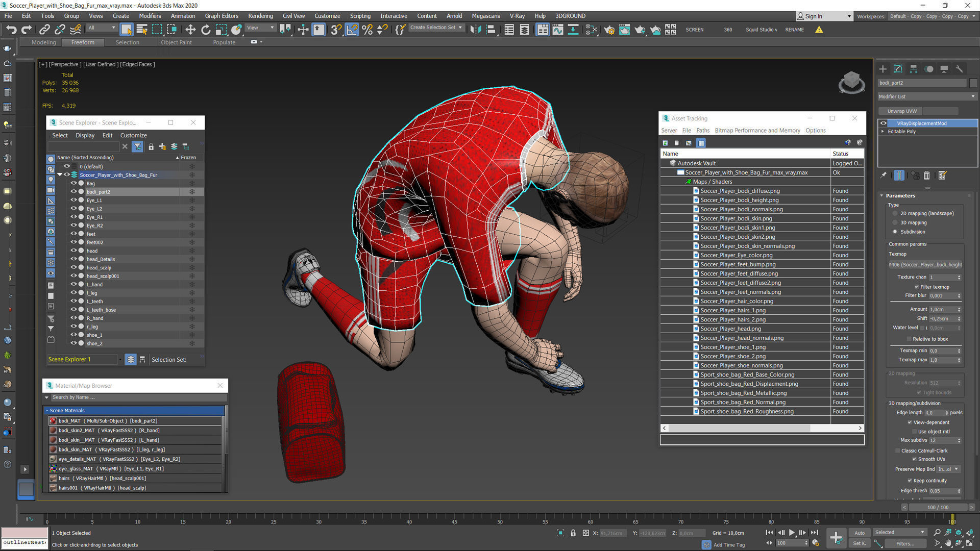Click the Undo arrow icon
980x551 pixels.
tap(11, 30)
